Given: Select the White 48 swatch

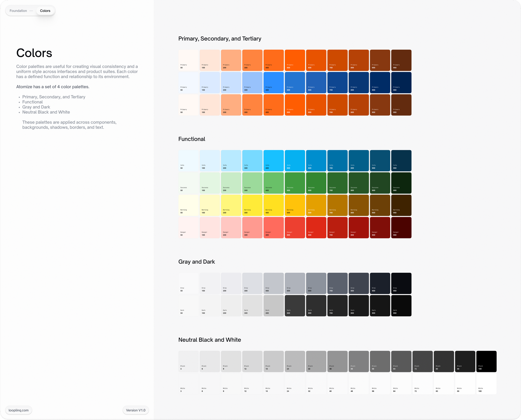Looking at the screenshot, I should (358, 384).
